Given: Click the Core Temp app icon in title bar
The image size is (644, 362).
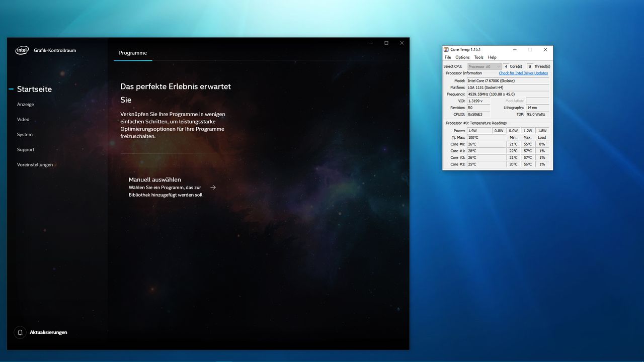Looking at the screenshot, I should (446, 50).
